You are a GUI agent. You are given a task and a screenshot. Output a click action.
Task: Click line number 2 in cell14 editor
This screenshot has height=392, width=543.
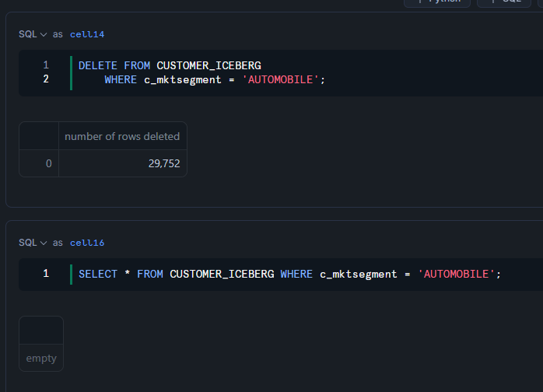point(46,79)
